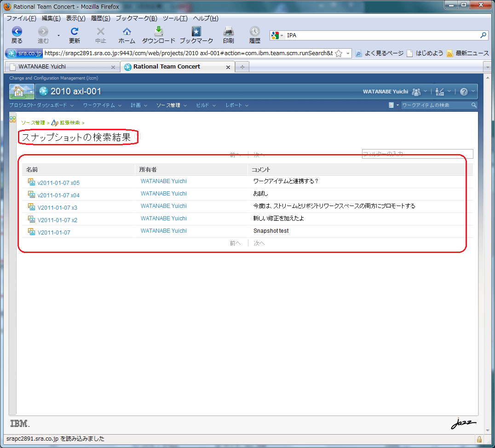Screen dimensions: 495x448
Task: Open the Downloads (ダウンロード) toolbar icon
Action: (158, 31)
